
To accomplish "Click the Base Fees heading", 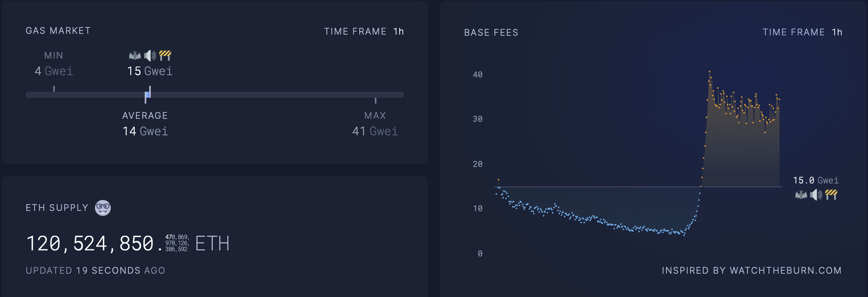I will (491, 33).
